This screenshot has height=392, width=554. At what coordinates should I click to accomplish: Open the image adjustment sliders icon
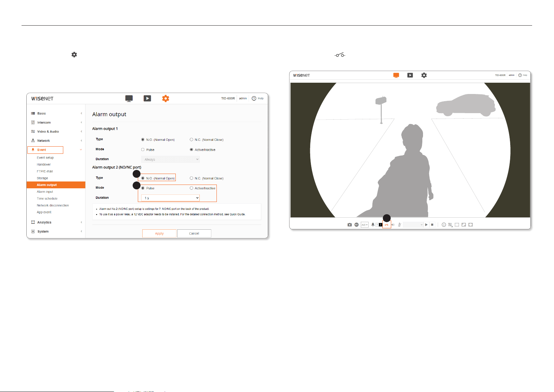pos(450,225)
